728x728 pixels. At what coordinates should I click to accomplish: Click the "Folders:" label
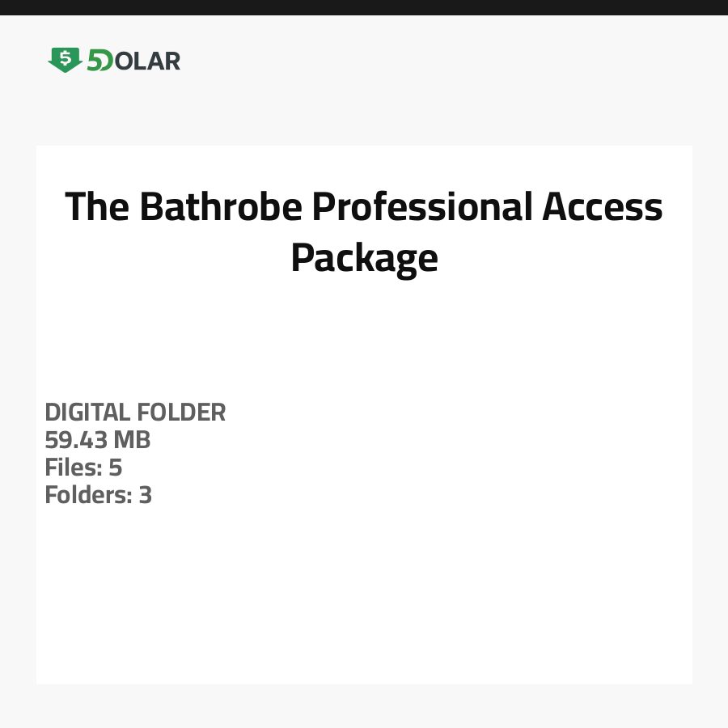point(87,495)
